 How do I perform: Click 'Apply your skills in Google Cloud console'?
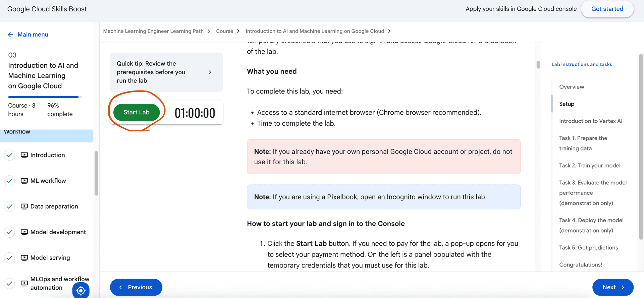click(x=521, y=9)
